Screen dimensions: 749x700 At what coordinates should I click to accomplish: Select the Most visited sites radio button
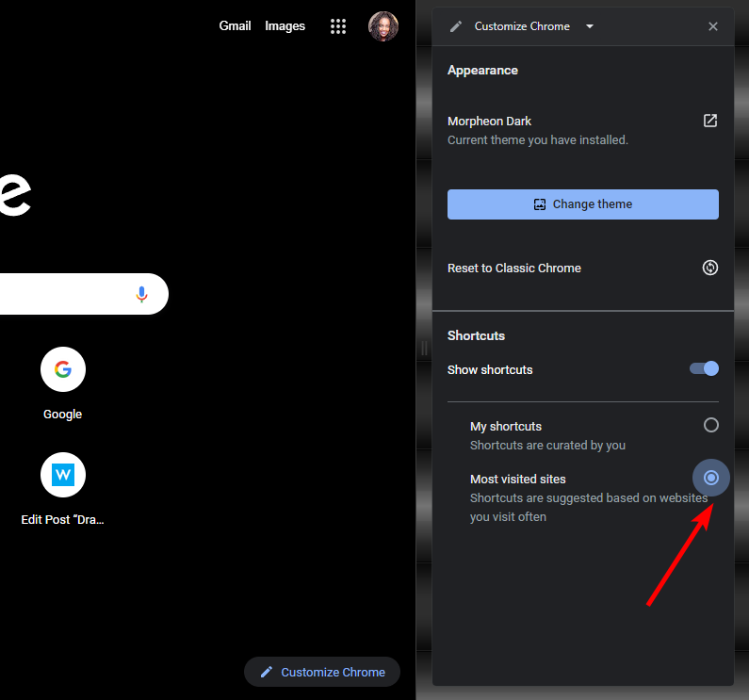point(710,478)
